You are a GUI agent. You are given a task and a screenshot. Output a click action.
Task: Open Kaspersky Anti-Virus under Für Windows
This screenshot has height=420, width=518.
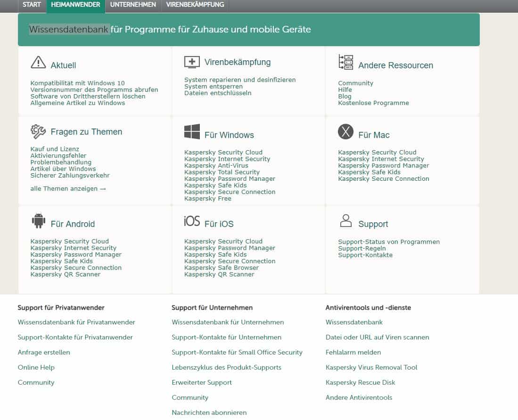(x=216, y=165)
